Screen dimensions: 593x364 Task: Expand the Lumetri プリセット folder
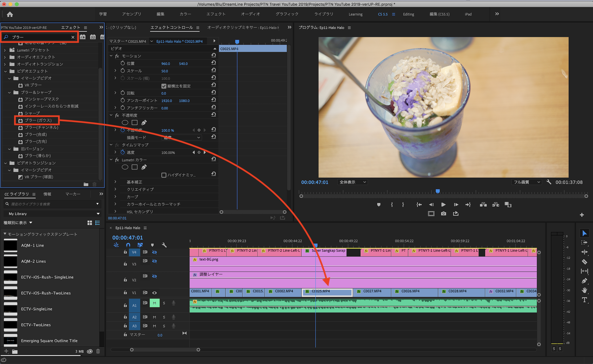click(5, 50)
